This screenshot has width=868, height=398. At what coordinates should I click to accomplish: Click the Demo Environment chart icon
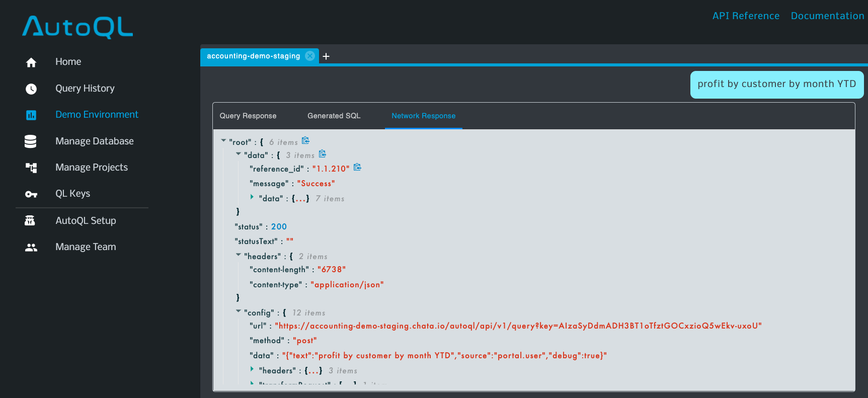(x=31, y=115)
